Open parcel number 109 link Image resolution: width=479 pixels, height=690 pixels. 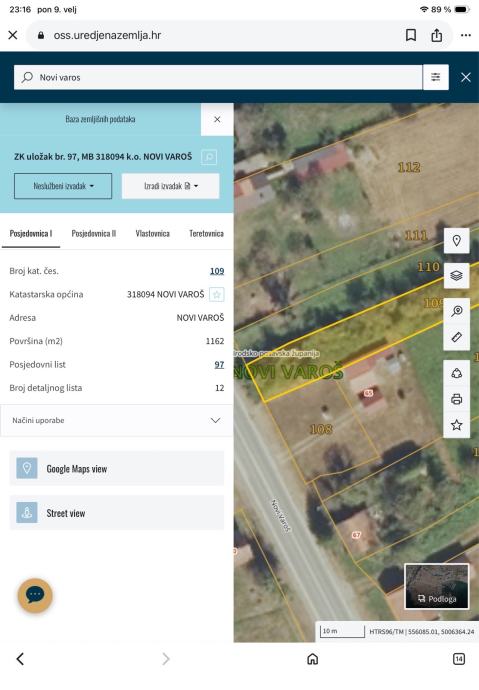click(217, 271)
